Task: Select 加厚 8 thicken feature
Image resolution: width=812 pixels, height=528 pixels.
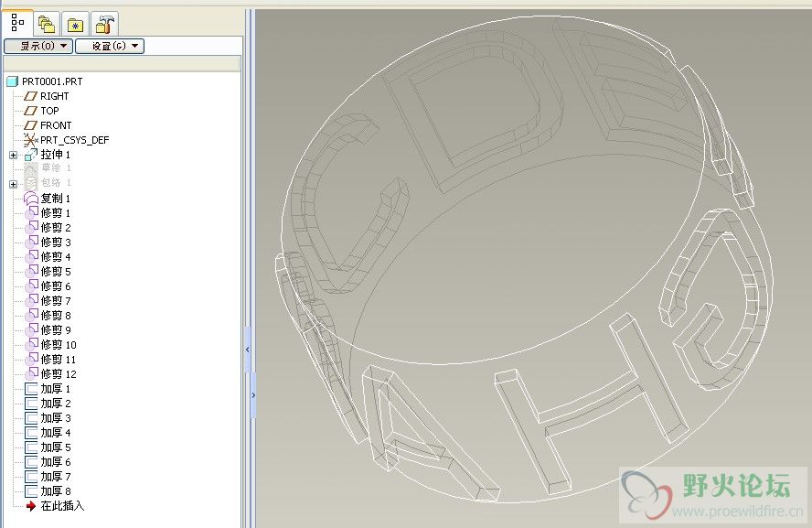Action: pos(56,490)
